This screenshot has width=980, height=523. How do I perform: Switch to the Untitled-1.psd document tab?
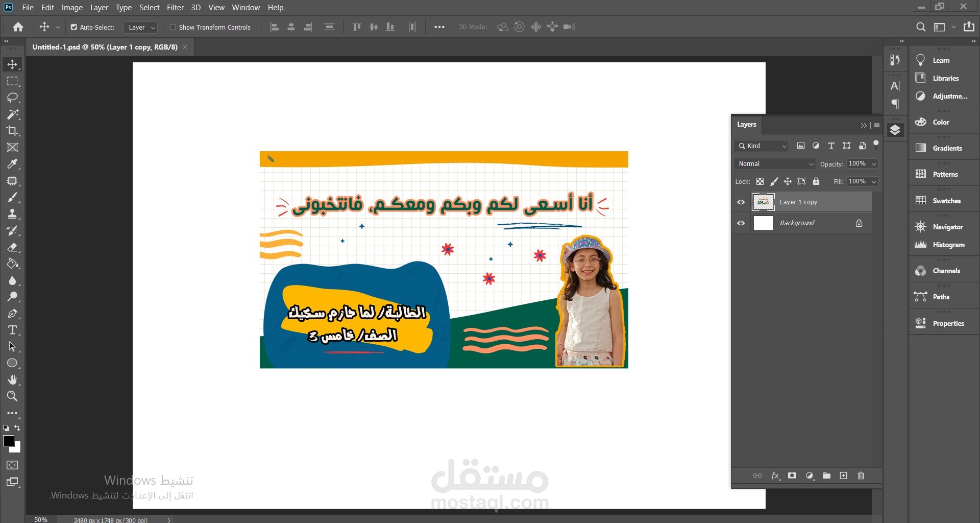105,47
